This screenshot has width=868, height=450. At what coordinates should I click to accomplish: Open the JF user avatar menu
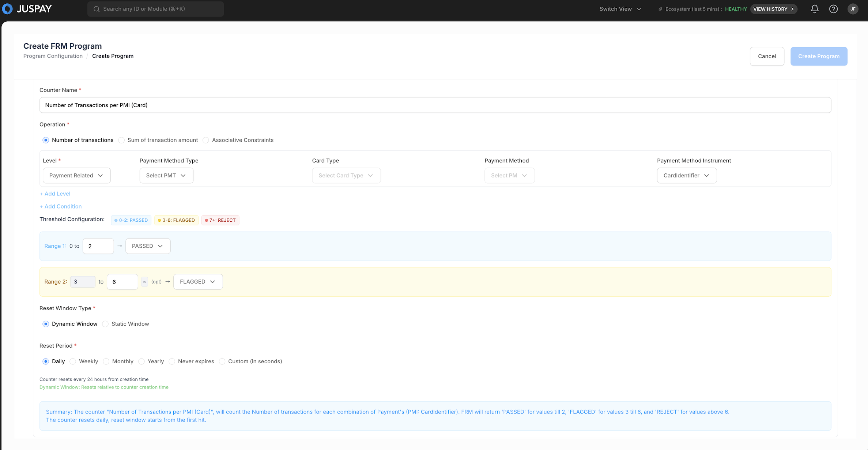pyautogui.click(x=853, y=9)
